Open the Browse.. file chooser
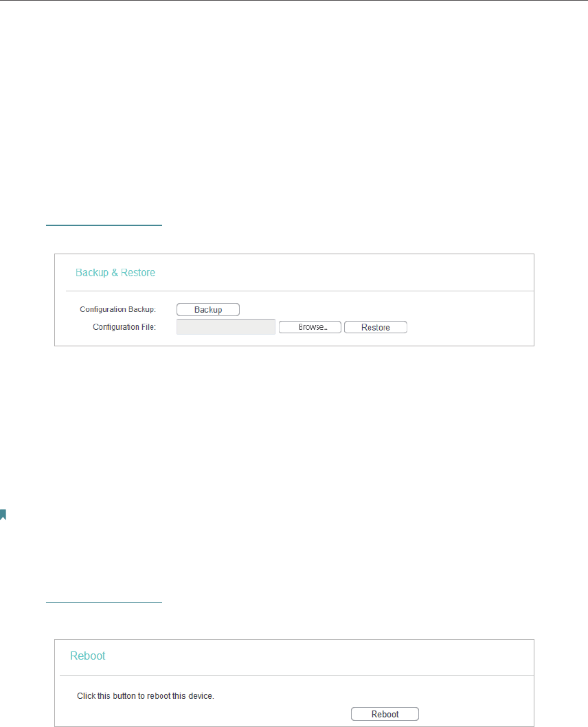Viewport: 588px width, 727px height. [x=310, y=327]
